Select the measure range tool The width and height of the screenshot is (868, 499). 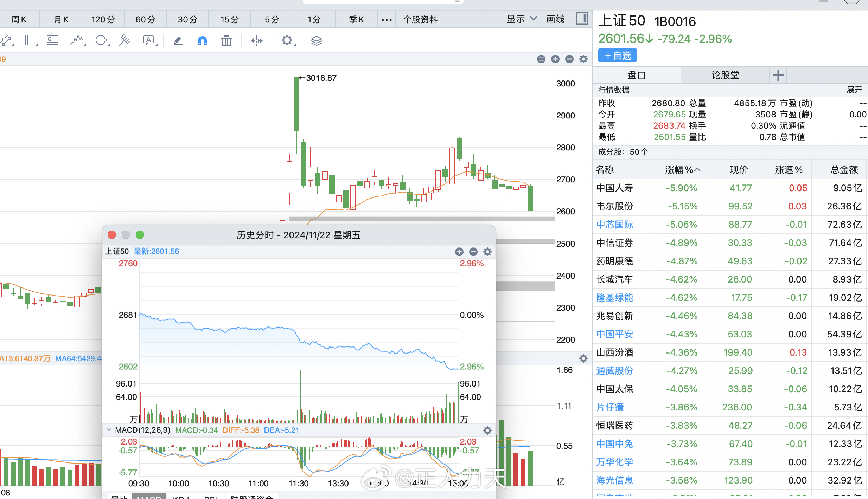[x=257, y=41]
